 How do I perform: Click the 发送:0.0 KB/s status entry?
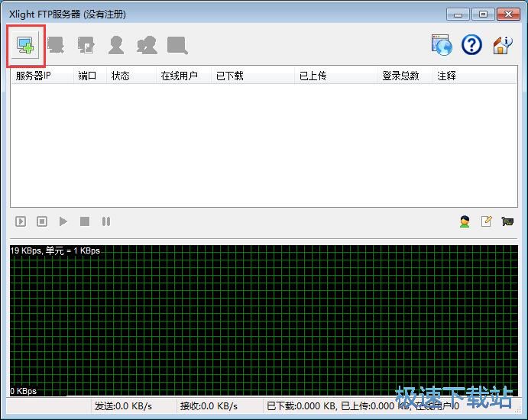123,406
